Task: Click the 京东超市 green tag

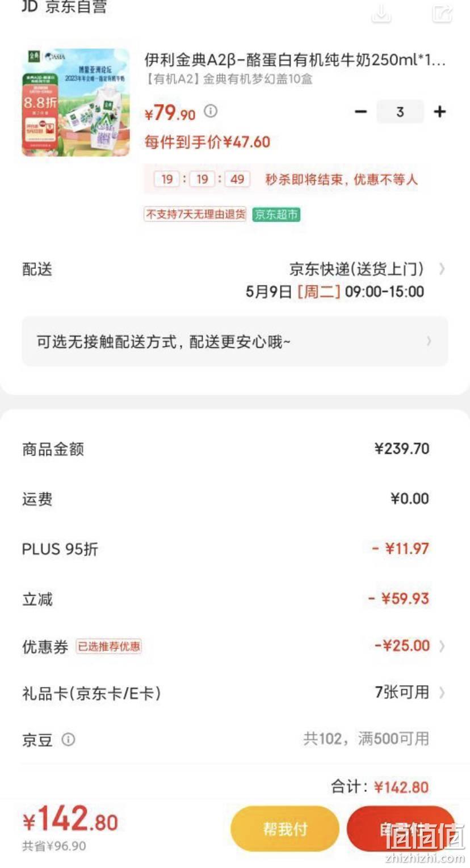Action: pos(276,214)
